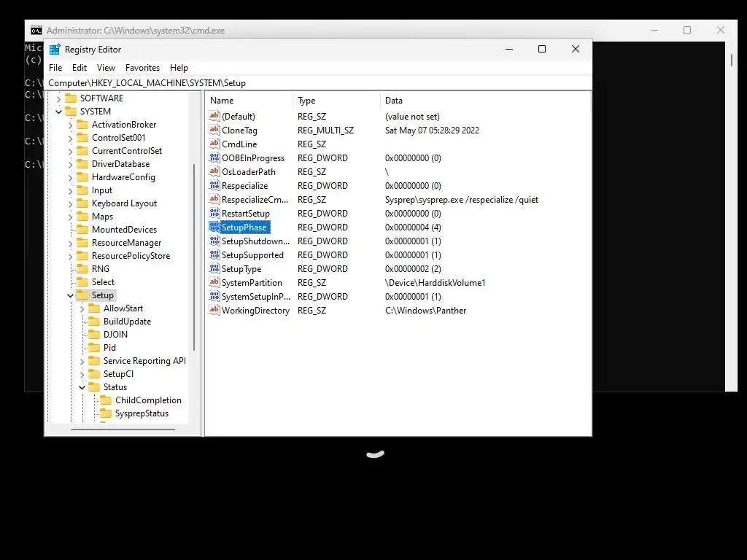The width and height of the screenshot is (747, 560).
Task: Expand the AllowStart key
Action: coord(82,308)
